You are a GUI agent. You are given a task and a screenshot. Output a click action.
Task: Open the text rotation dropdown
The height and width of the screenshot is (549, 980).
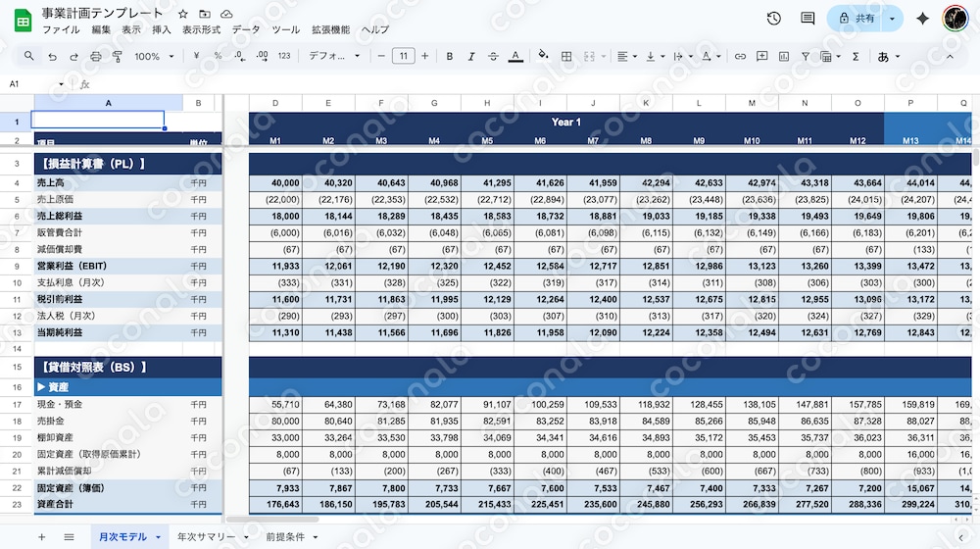(x=710, y=56)
